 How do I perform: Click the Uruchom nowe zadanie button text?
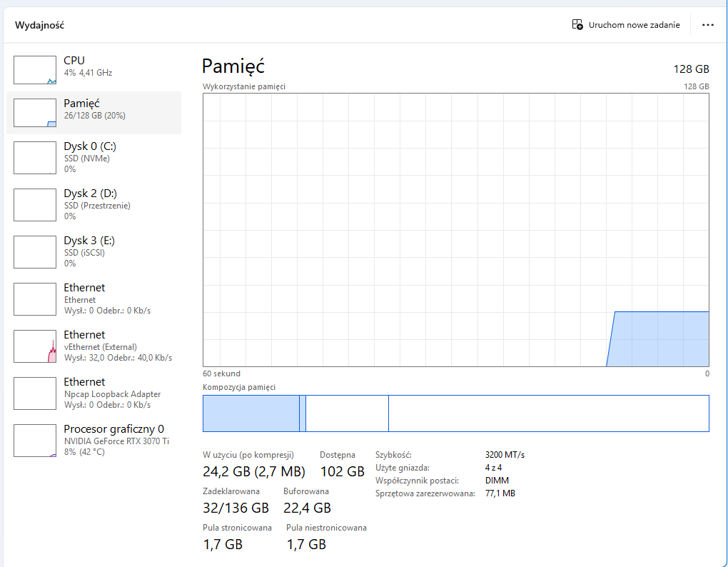coord(634,25)
